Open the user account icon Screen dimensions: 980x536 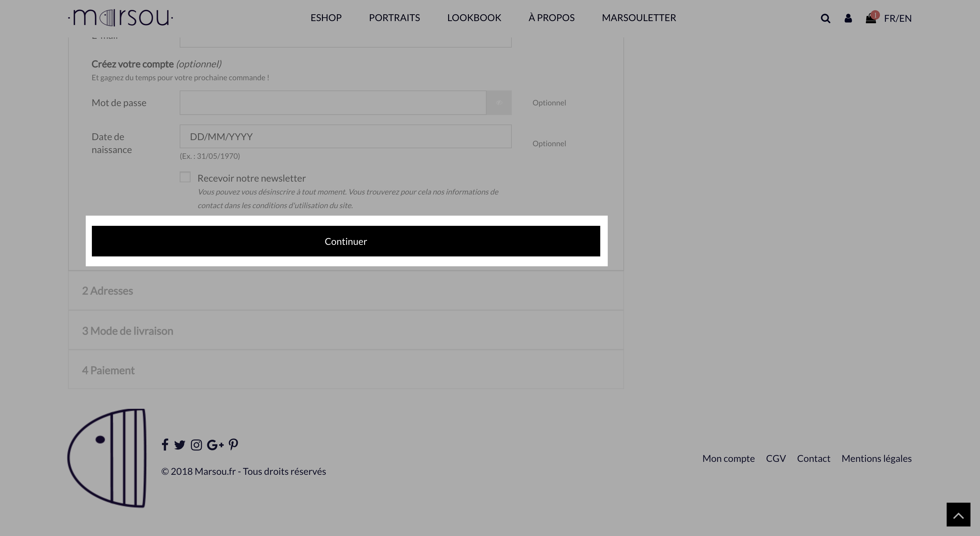point(848,18)
